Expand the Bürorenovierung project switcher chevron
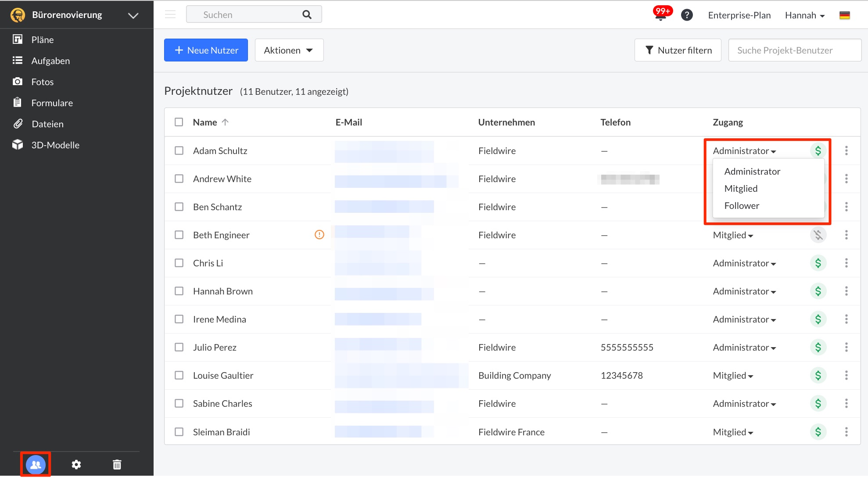This screenshot has width=868, height=495. [133, 15]
